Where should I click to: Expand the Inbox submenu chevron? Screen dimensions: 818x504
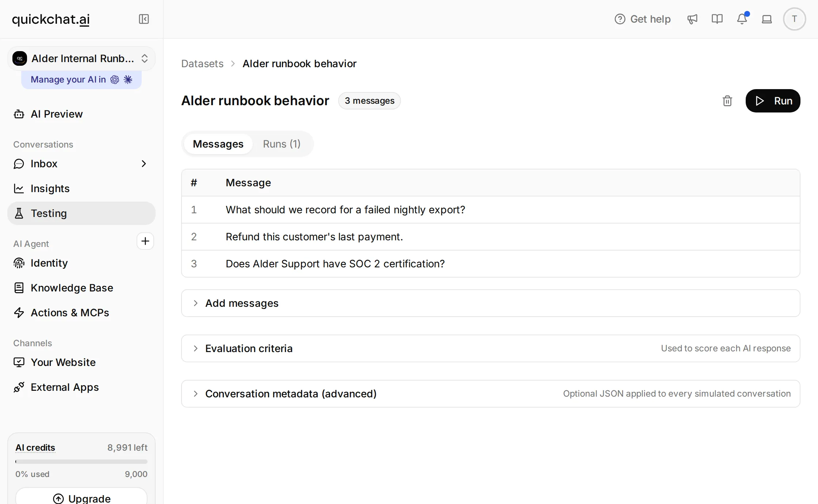tap(144, 164)
